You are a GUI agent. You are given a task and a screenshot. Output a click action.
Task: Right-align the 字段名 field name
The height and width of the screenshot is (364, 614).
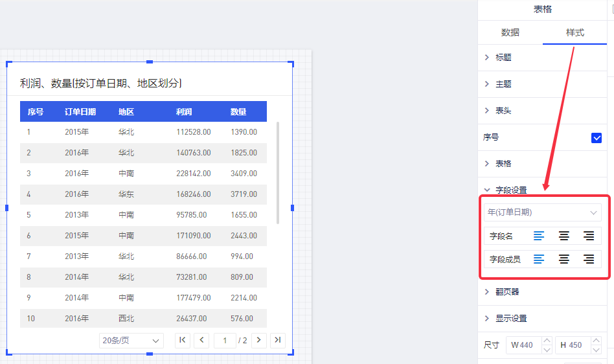[x=589, y=236]
